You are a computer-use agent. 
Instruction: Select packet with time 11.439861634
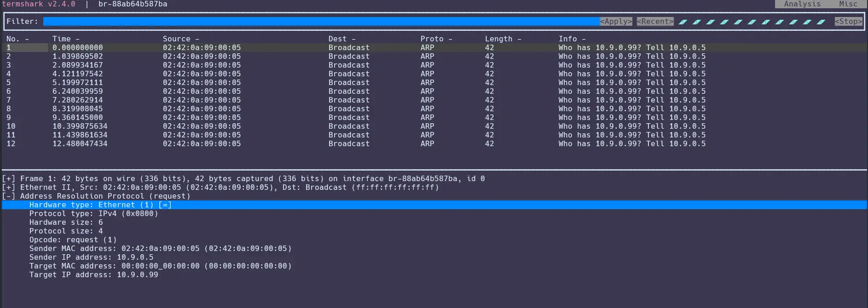point(434,135)
